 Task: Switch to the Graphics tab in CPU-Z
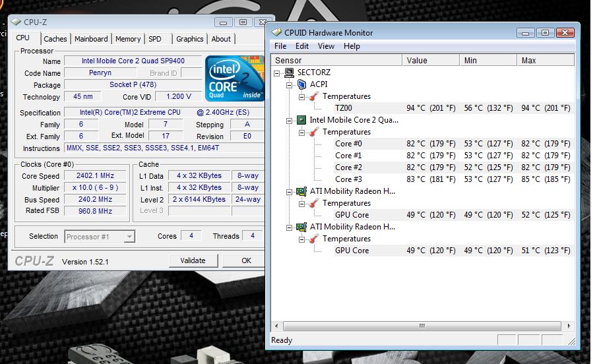[189, 39]
